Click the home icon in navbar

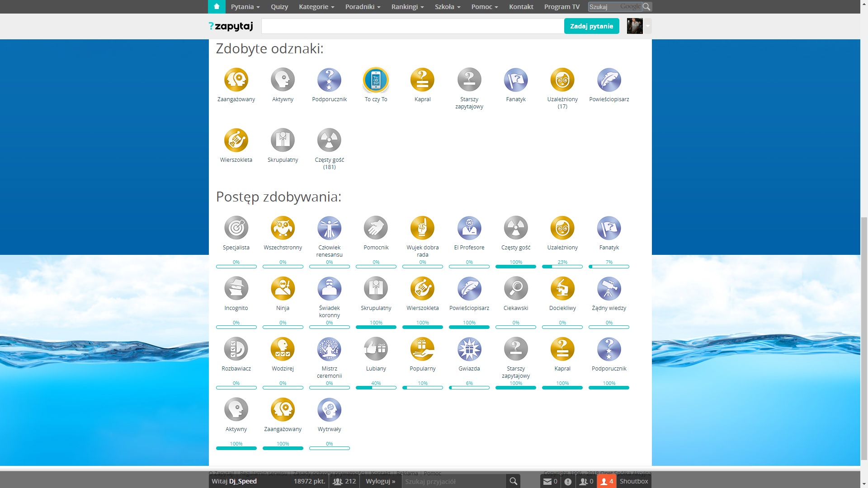tap(217, 6)
